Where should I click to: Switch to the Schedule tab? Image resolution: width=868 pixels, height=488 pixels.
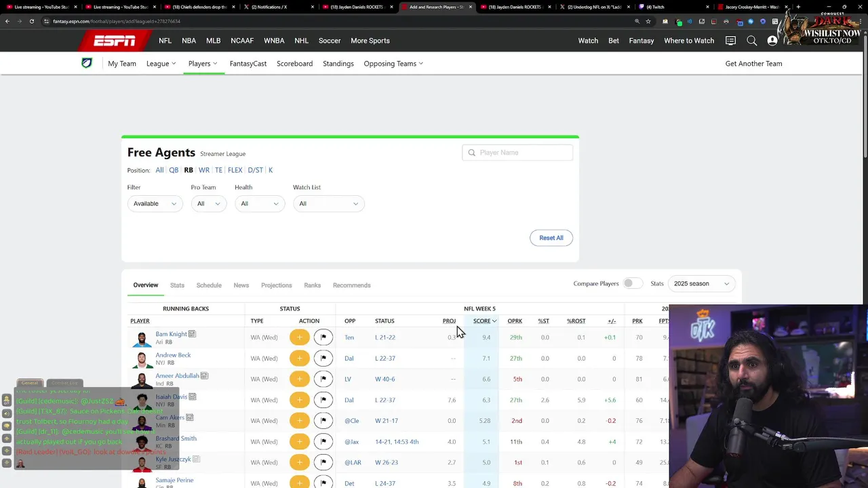(209, 285)
